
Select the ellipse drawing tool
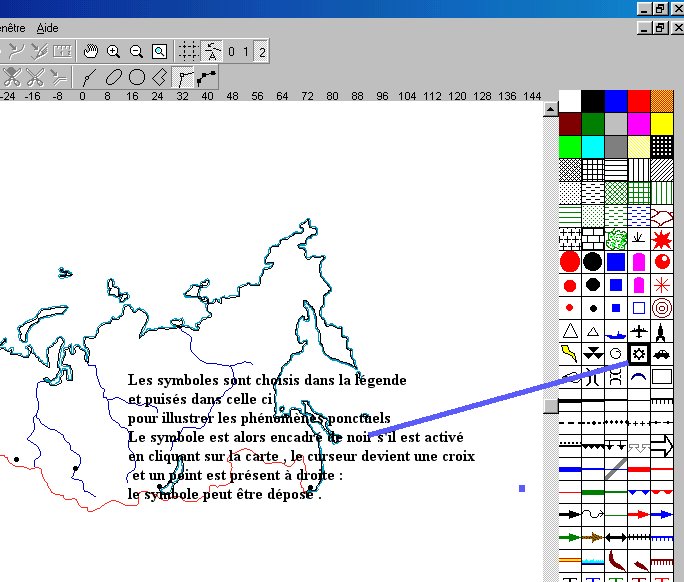click(x=113, y=76)
